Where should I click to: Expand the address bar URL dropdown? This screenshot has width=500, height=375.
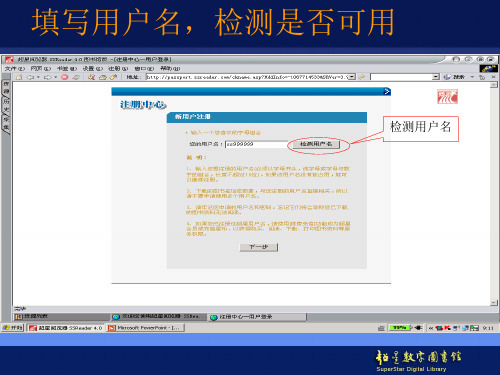click(352, 77)
